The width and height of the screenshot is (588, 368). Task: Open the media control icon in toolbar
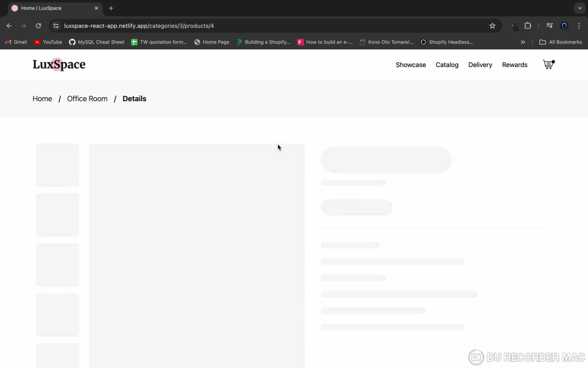coord(549,26)
